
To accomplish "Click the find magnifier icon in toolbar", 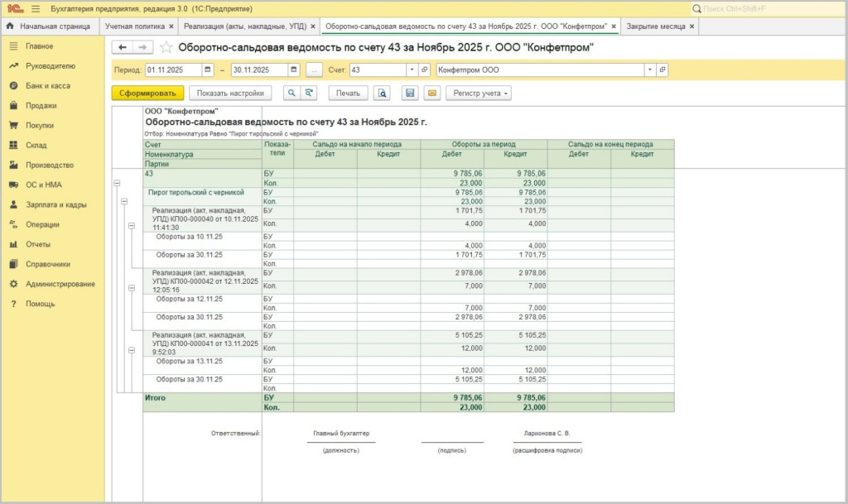I will click(291, 94).
